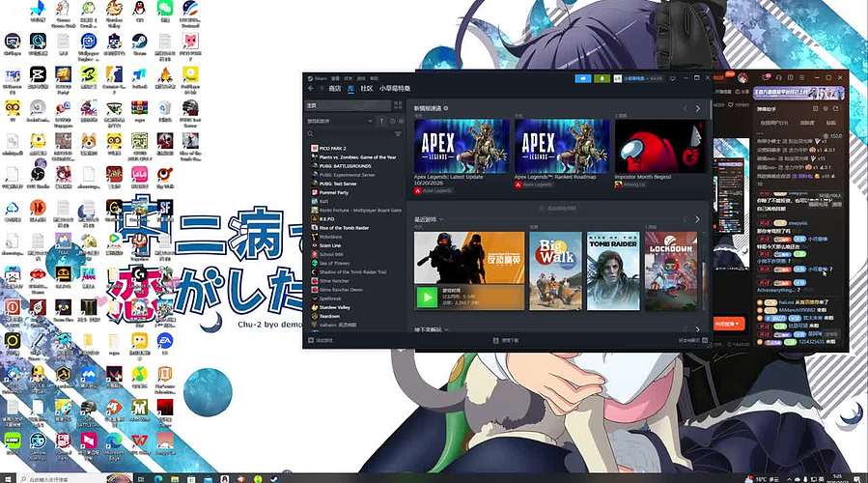This screenshot has height=483, width=868.
Task: Open the EA app desktop shortcut
Action: click(165, 344)
